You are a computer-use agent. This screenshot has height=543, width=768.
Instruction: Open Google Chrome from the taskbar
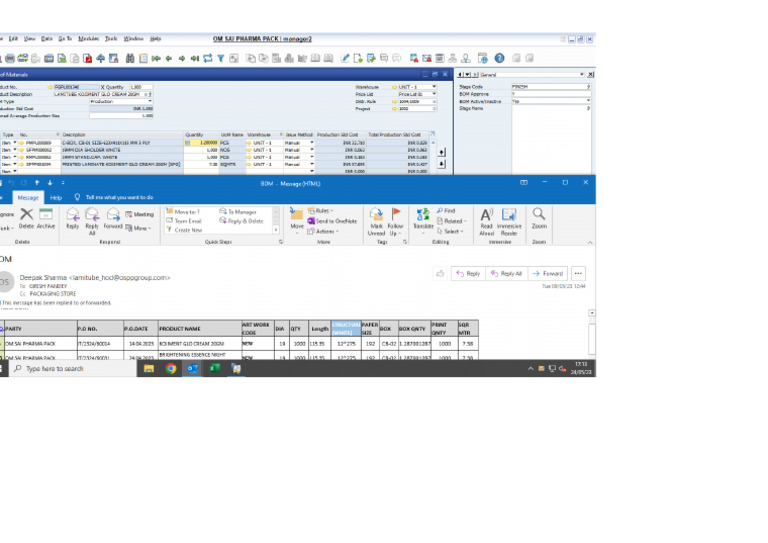click(x=171, y=368)
